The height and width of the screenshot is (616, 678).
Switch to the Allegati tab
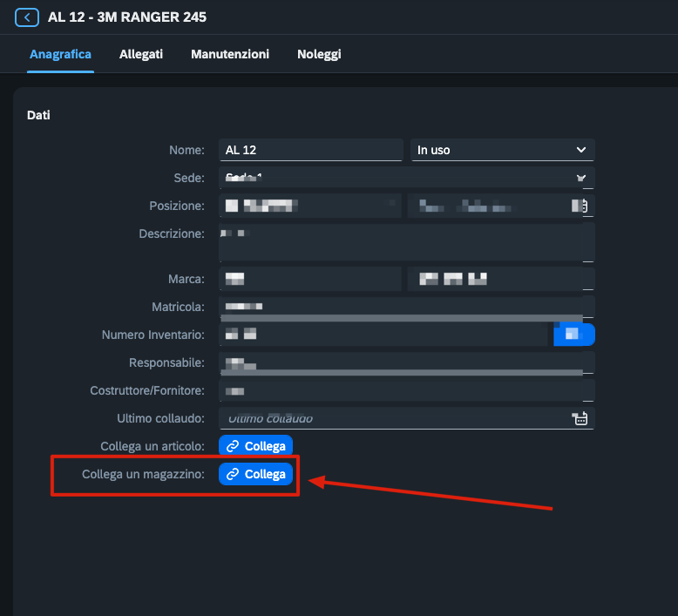click(x=141, y=54)
